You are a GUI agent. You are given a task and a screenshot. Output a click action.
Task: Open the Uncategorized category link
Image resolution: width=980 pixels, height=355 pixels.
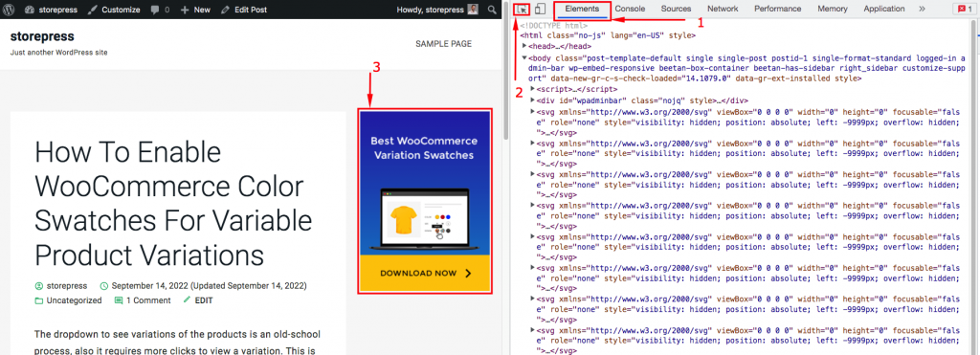pyautogui.click(x=74, y=300)
